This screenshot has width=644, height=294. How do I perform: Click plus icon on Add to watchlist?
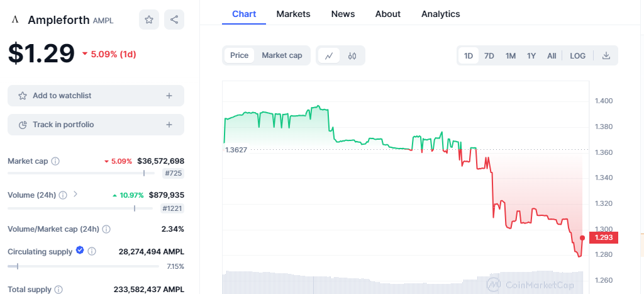[x=169, y=96]
